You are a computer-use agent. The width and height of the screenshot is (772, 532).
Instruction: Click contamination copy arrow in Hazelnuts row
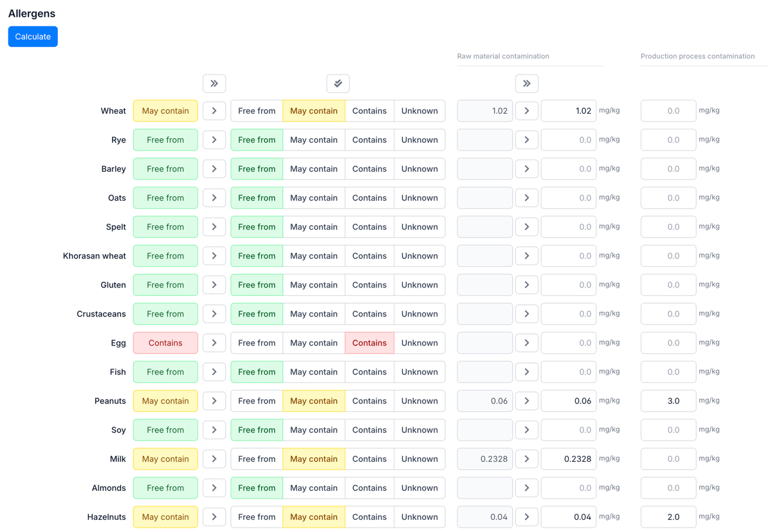tap(526, 517)
